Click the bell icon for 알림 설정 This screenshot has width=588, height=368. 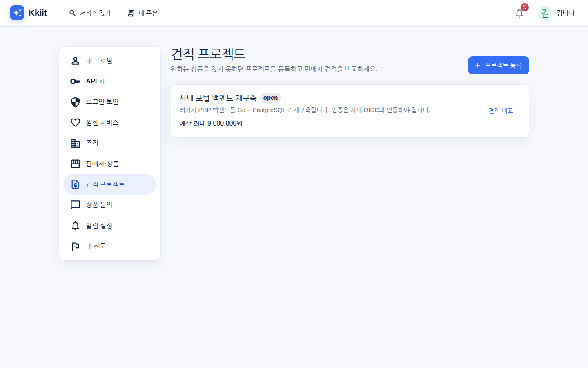(x=76, y=225)
